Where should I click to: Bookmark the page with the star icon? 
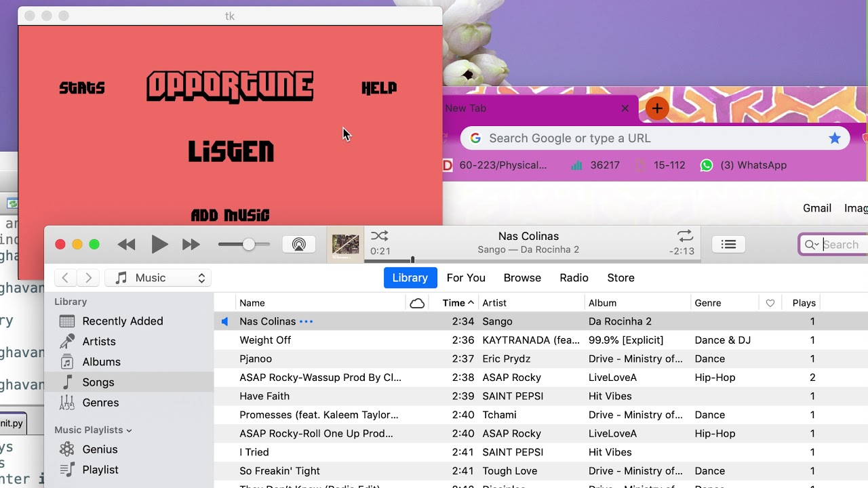point(835,138)
